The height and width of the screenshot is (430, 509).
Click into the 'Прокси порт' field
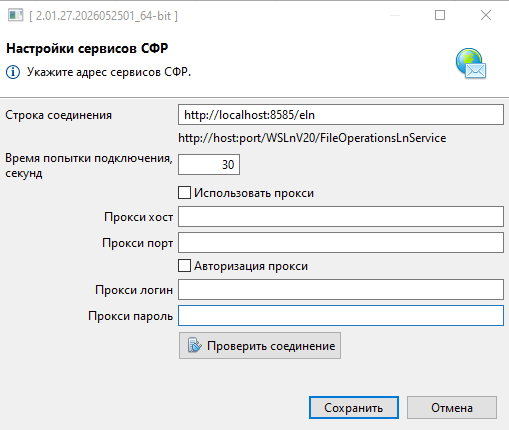341,243
